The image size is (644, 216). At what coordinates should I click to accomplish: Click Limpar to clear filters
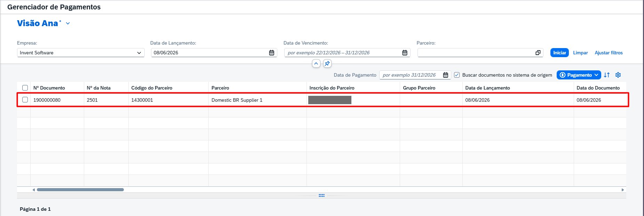pyautogui.click(x=580, y=53)
